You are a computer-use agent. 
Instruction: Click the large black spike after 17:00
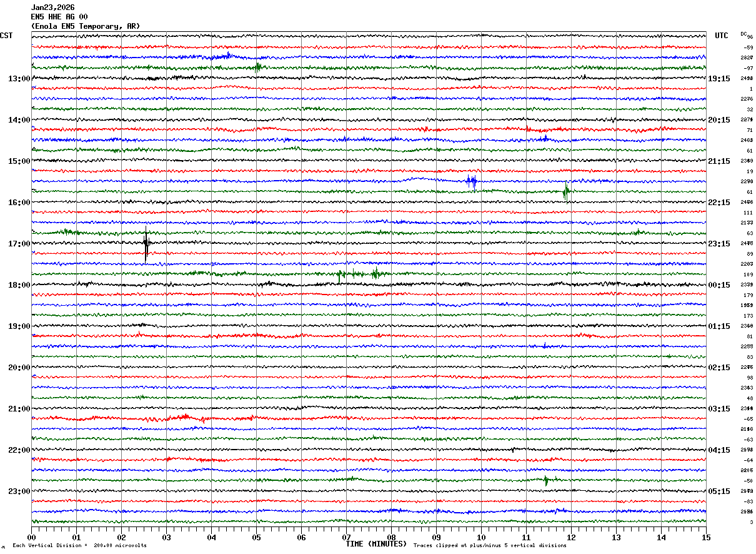pos(146,244)
